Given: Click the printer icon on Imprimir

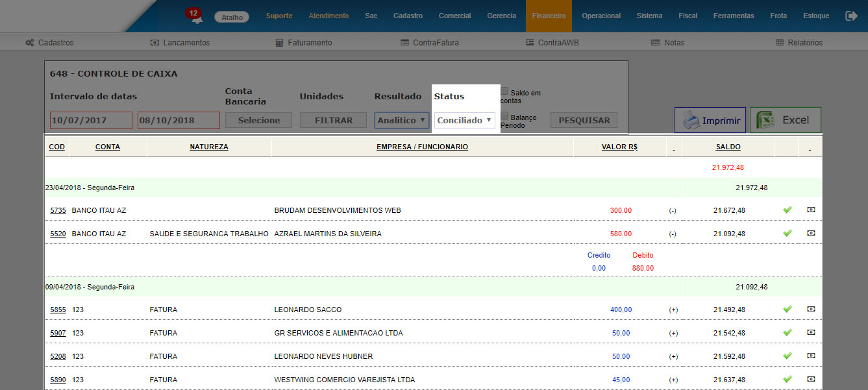Looking at the screenshot, I should [689, 120].
